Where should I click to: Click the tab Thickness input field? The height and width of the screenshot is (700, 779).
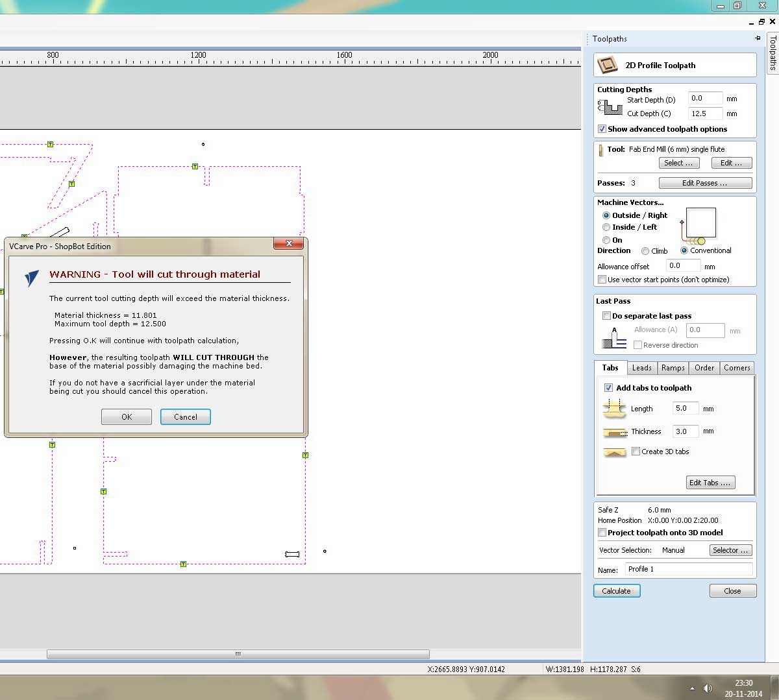686,431
